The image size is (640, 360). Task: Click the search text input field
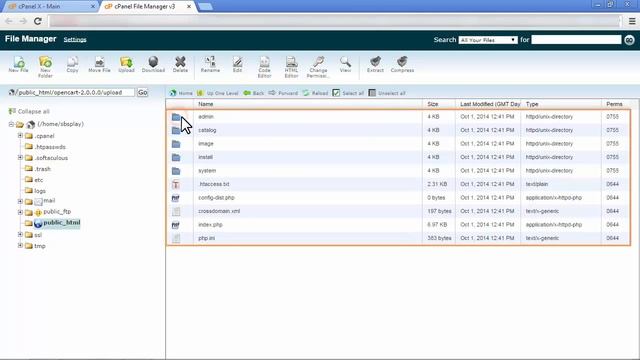[576, 40]
